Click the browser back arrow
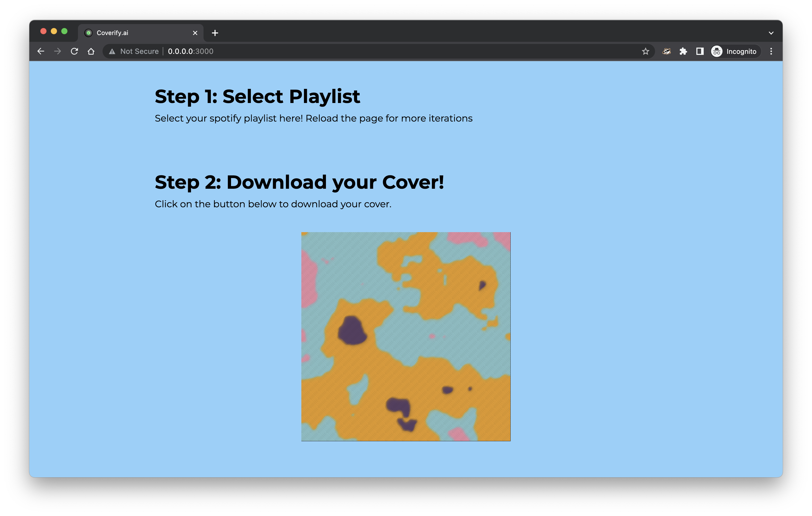The height and width of the screenshot is (516, 812). coord(41,51)
